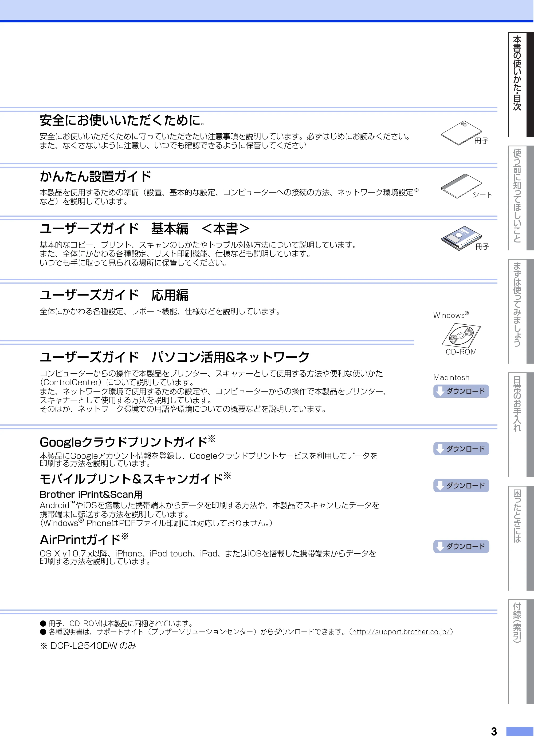Image resolution: width=534 pixels, height=756 pixels.
Task: Click the AirPrintガイド heading
Action: click(x=84, y=539)
